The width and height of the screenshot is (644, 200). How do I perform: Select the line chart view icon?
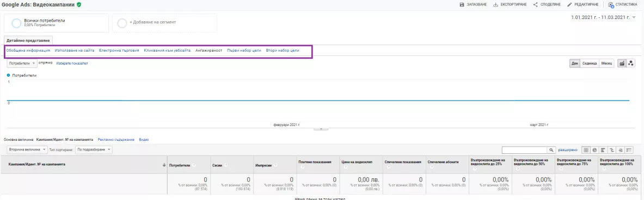(x=622, y=64)
